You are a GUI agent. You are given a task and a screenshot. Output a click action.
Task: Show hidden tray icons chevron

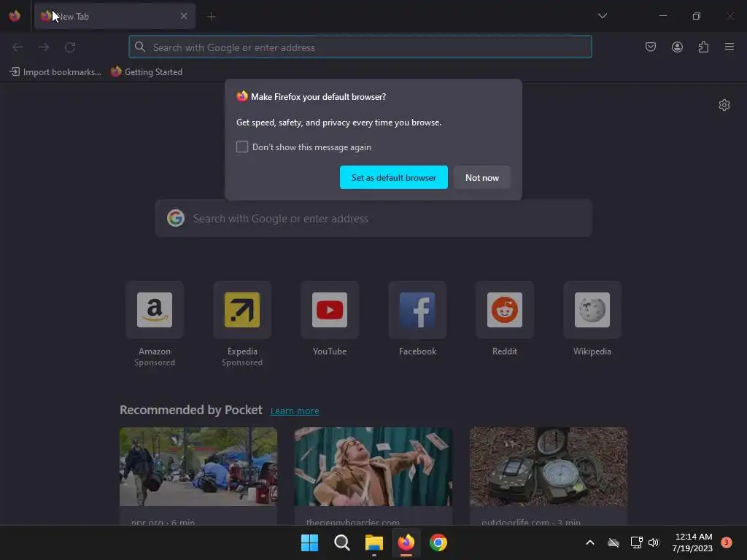[x=589, y=542]
